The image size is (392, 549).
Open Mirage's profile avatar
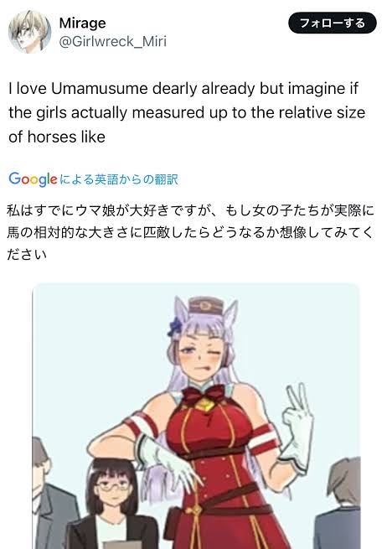30,32
